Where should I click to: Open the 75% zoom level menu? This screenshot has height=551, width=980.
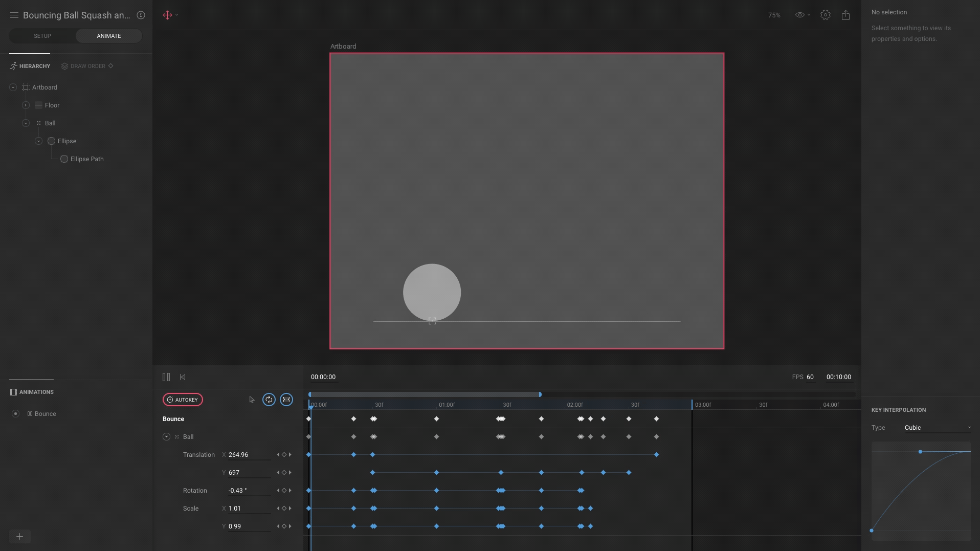pos(774,15)
